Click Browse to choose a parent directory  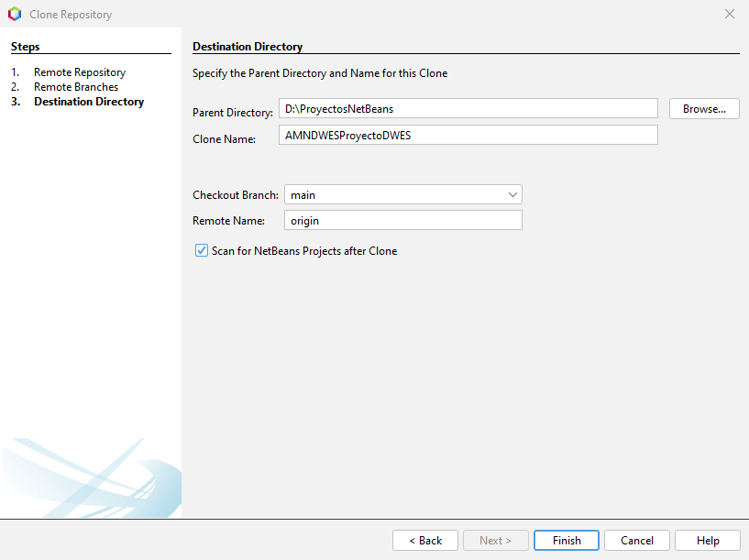[704, 108]
